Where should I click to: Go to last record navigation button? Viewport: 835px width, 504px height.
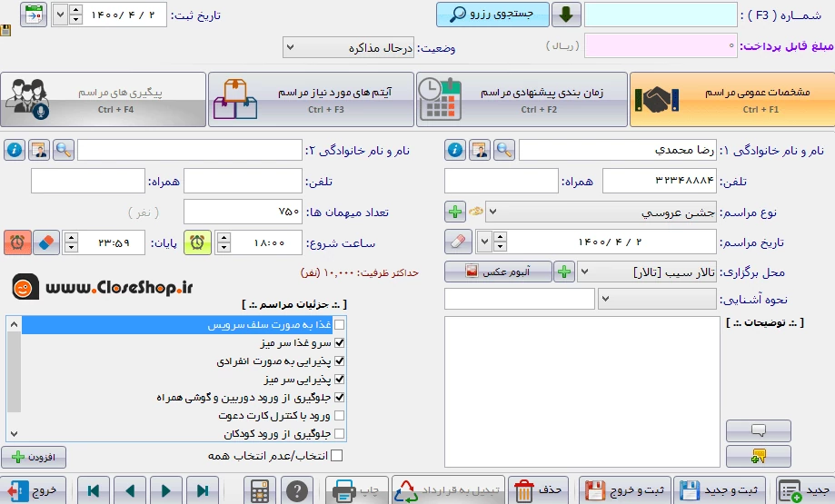(203, 490)
